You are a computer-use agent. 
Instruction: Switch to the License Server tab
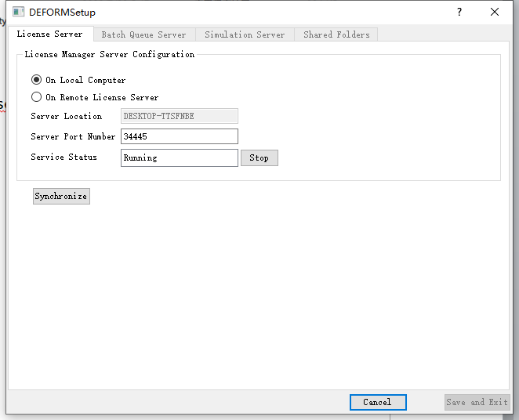(x=49, y=34)
